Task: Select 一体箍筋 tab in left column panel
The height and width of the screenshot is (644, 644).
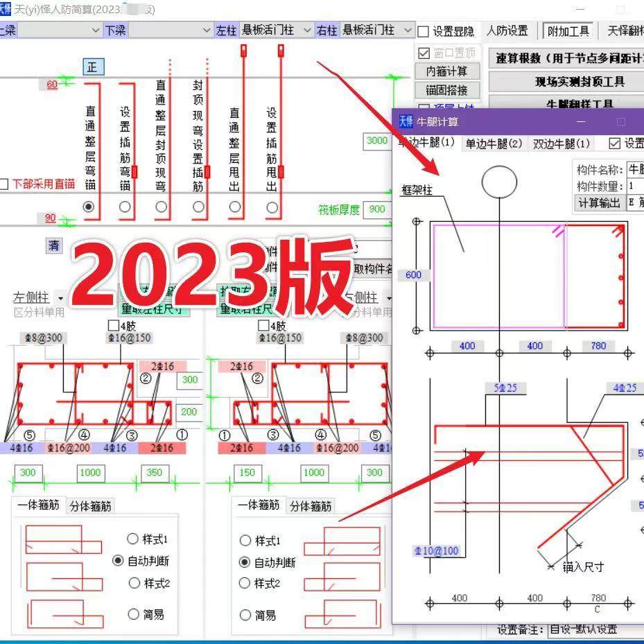Action: pyautogui.click(x=38, y=505)
